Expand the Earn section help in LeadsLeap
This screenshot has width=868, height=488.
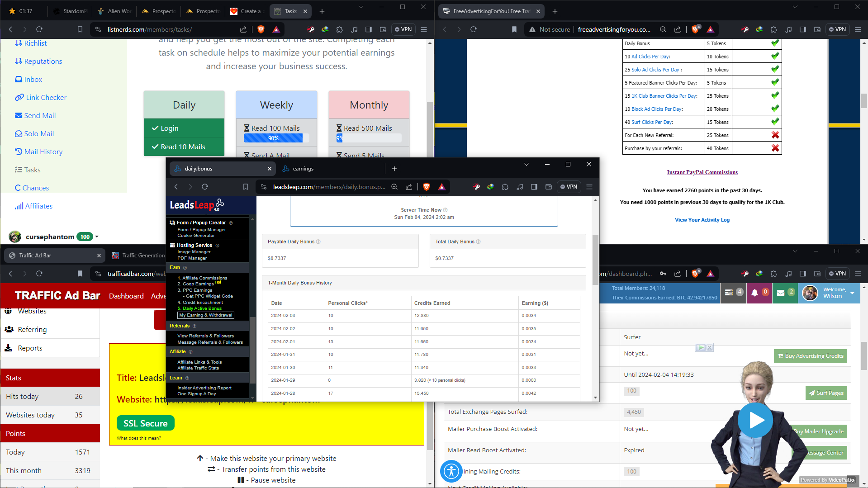(x=185, y=268)
